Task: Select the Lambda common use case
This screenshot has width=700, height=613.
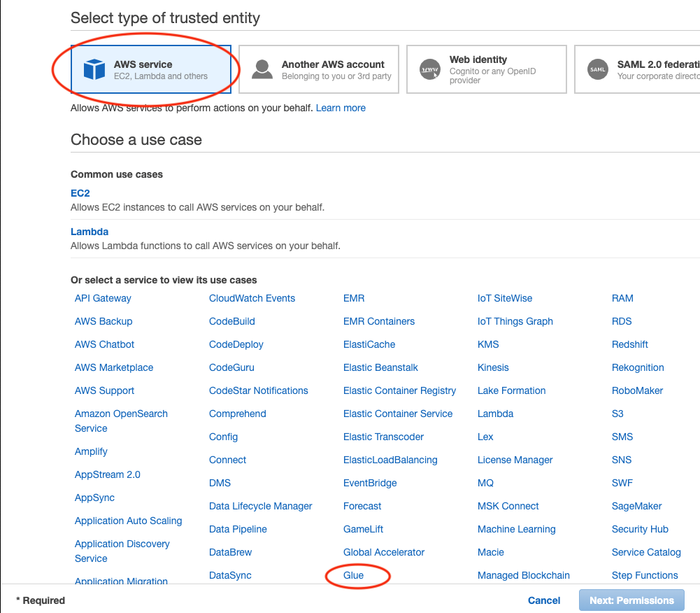Action: click(x=90, y=232)
